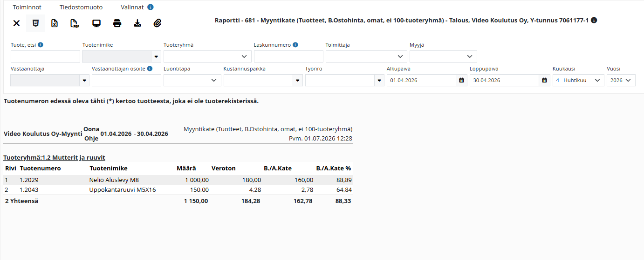This screenshot has height=260, width=644.
Task: Open the Valinnat menu
Action: (132, 7)
